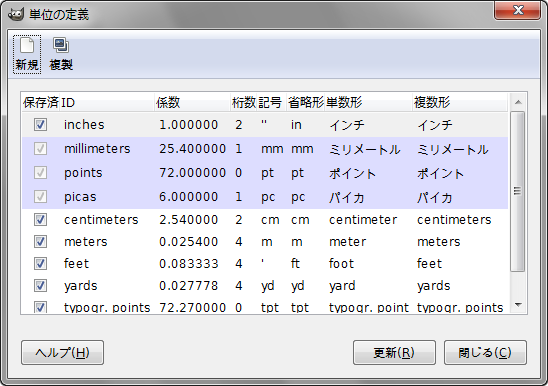
Task: Click the factor value 6.000000
Action: pyautogui.click(x=189, y=196)
